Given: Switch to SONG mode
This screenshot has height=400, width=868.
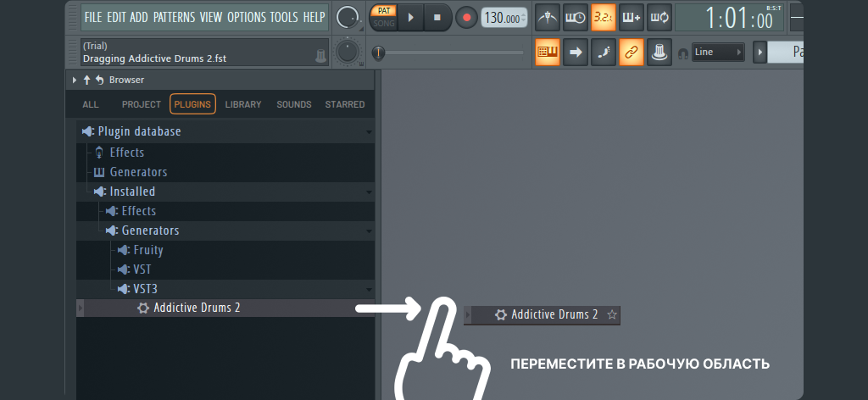Looking at the screenshot, I should [x=384, y=24].
